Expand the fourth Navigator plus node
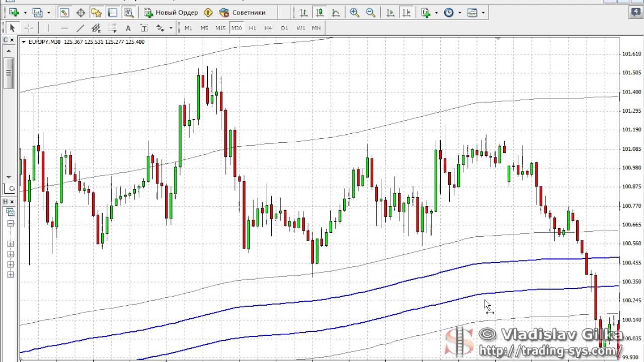 point(10,275)
